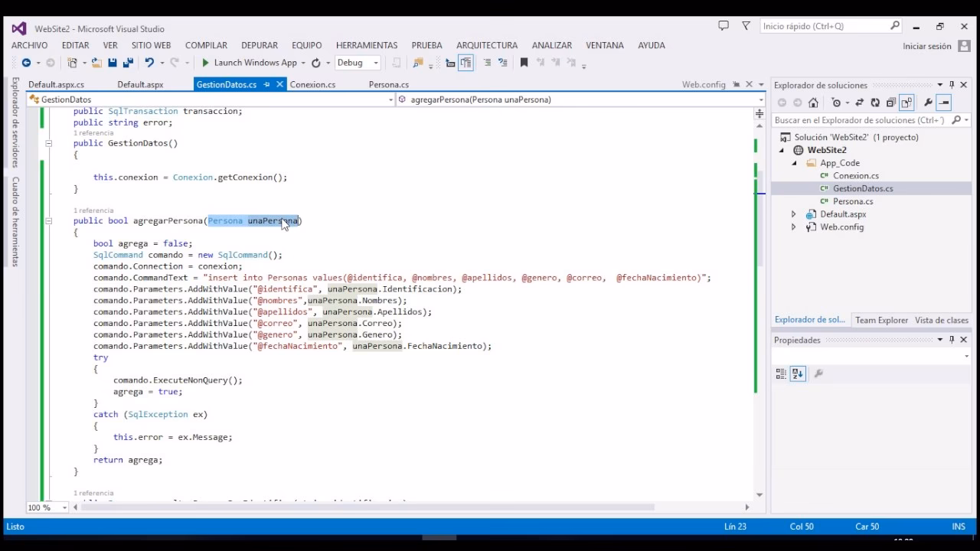The image size is (980, 551).
Task: Undo the last edit in the toolbar
Action: point(149,63)
